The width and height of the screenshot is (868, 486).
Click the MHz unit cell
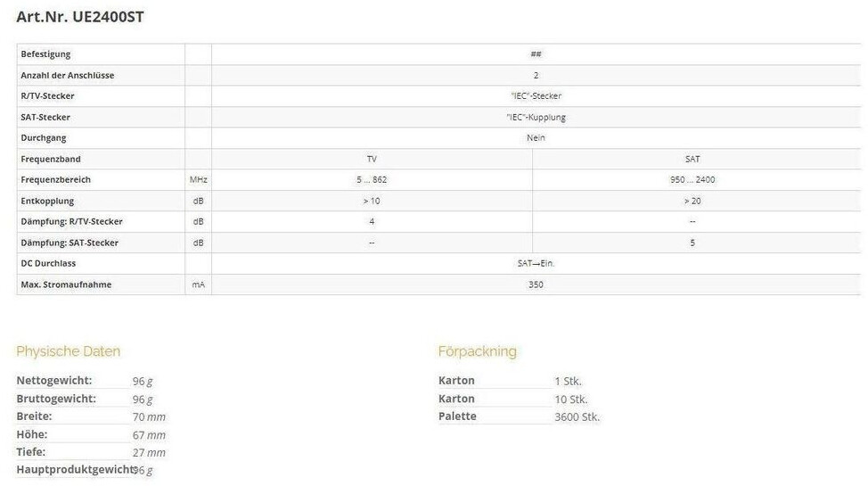[198, 180]
